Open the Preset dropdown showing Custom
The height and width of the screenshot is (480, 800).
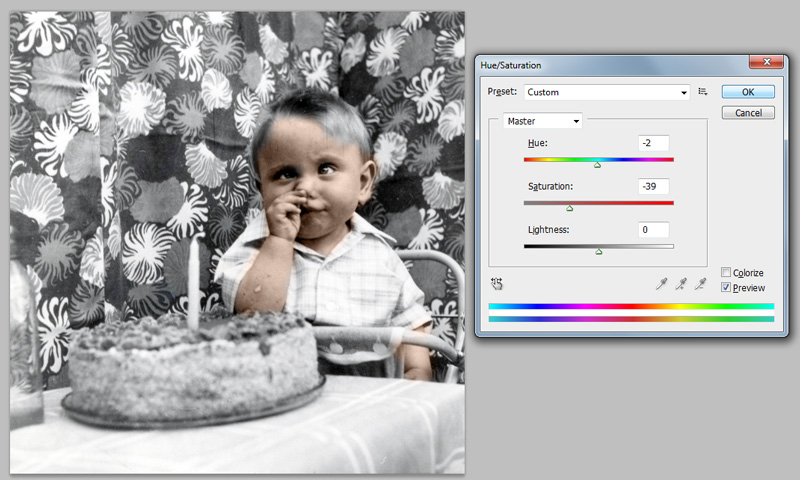[608, 92]
